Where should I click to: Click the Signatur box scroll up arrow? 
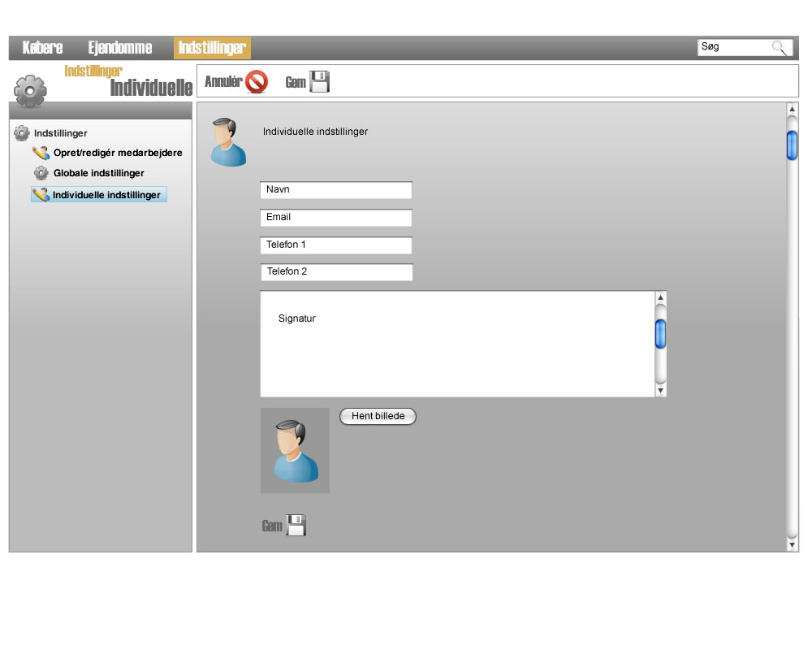660,297
